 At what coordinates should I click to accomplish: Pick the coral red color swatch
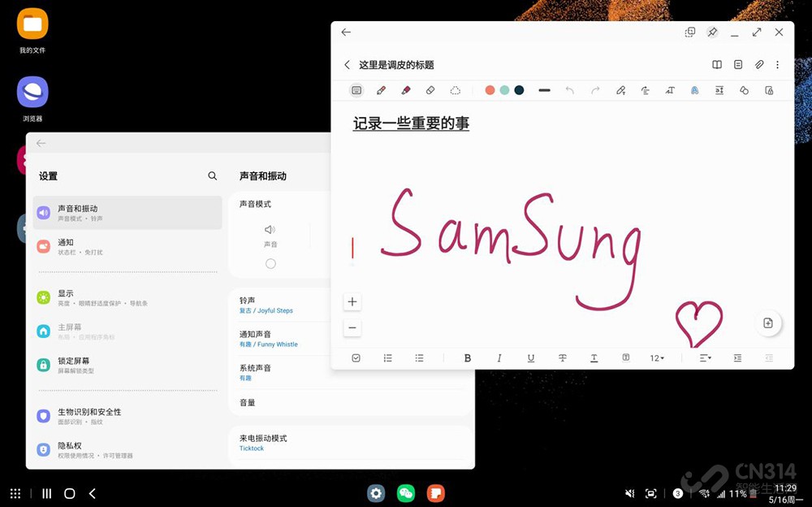click(x=490, y=90)
